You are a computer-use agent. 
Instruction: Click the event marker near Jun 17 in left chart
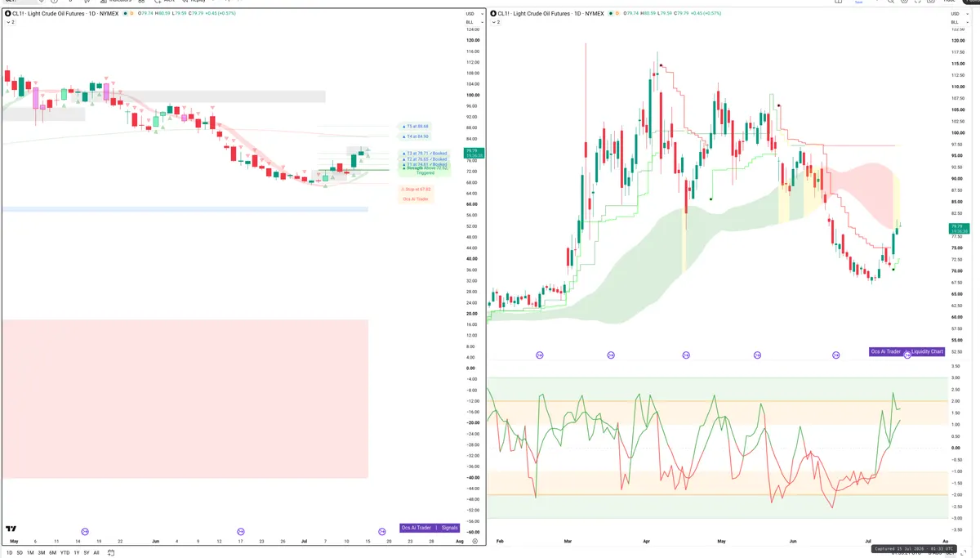[240, 530]
